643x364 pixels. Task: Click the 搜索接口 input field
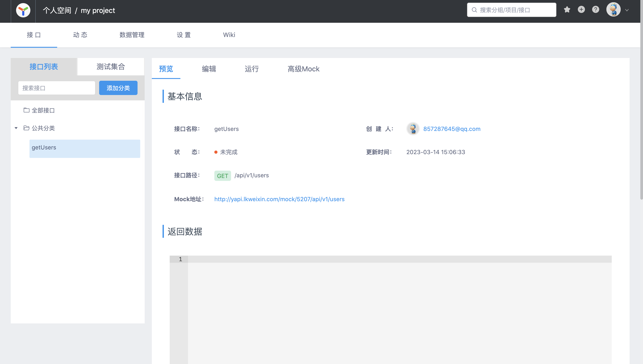(x=56, y=88)
